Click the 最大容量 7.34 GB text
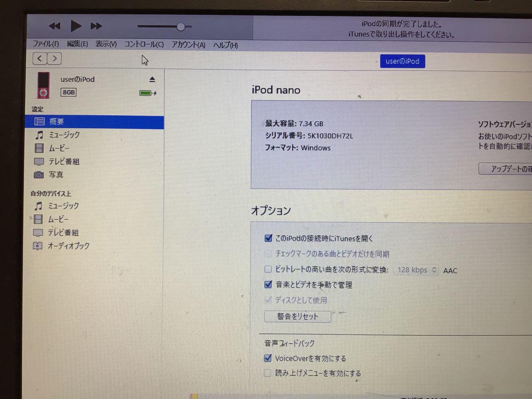This screenshot has width=532, height=399. (294, 124)
